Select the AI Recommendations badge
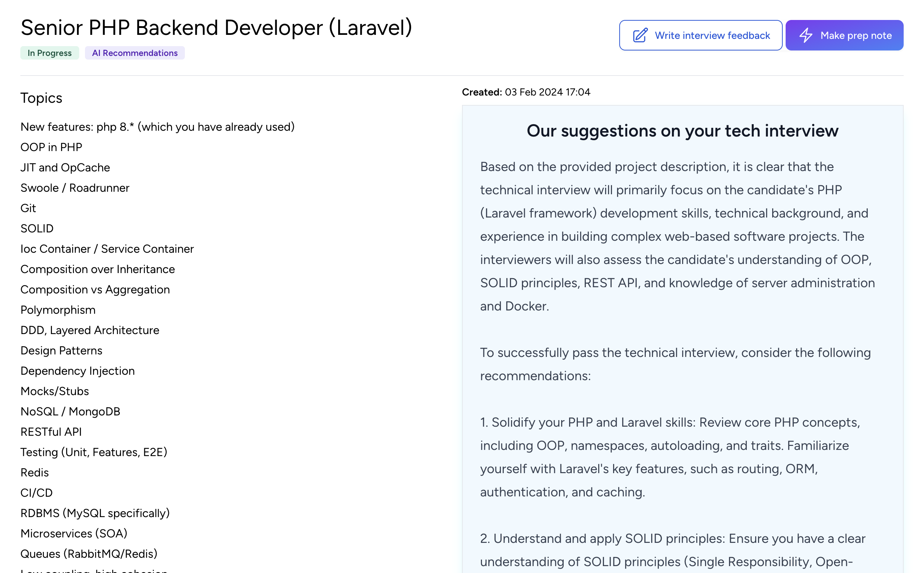Screen dimensions: 924x573 pos(135,53)
